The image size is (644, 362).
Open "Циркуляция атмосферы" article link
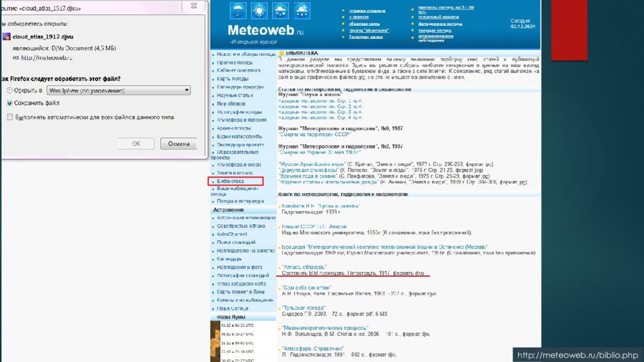coord(309,170)
